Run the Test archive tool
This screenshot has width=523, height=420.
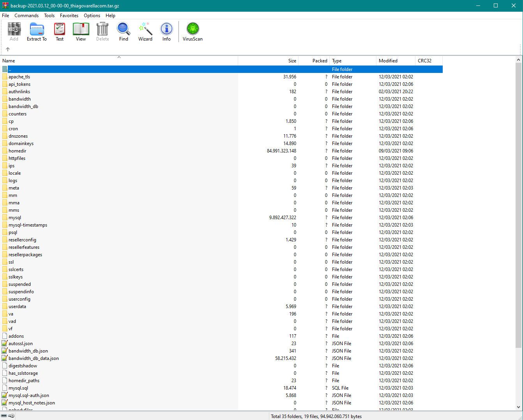[x=60, y=32]
